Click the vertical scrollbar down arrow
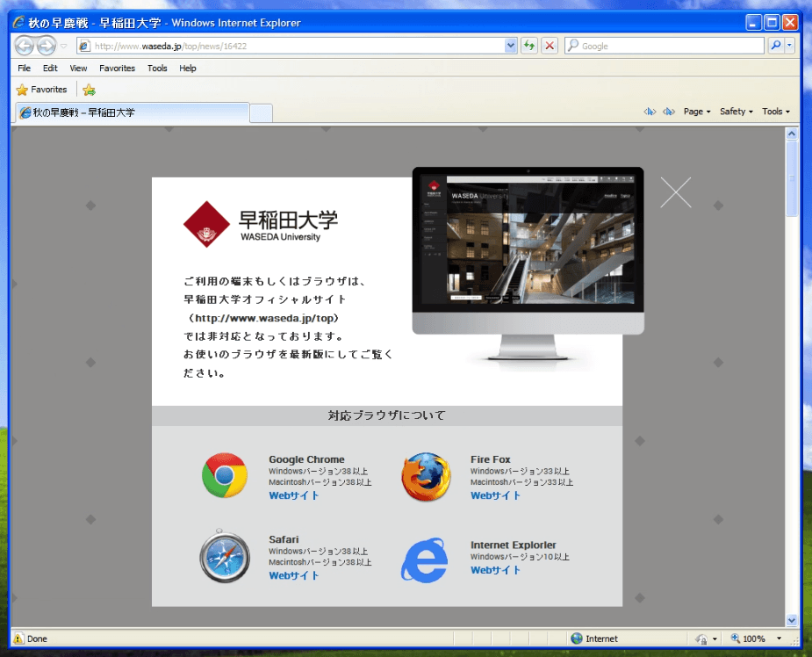The width and height of the screenshot is (812, 657). 791,620
